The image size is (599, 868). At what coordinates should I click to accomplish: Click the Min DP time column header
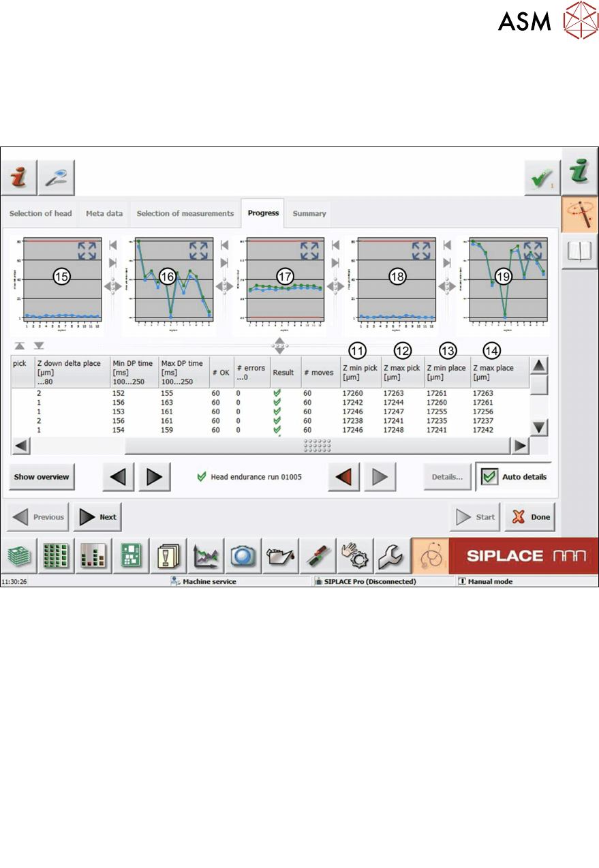[134, 372]
